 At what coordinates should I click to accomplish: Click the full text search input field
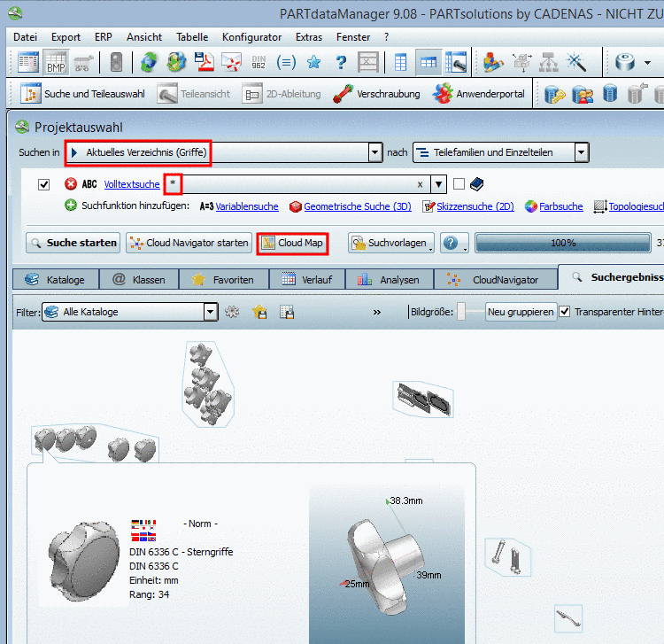297,184
